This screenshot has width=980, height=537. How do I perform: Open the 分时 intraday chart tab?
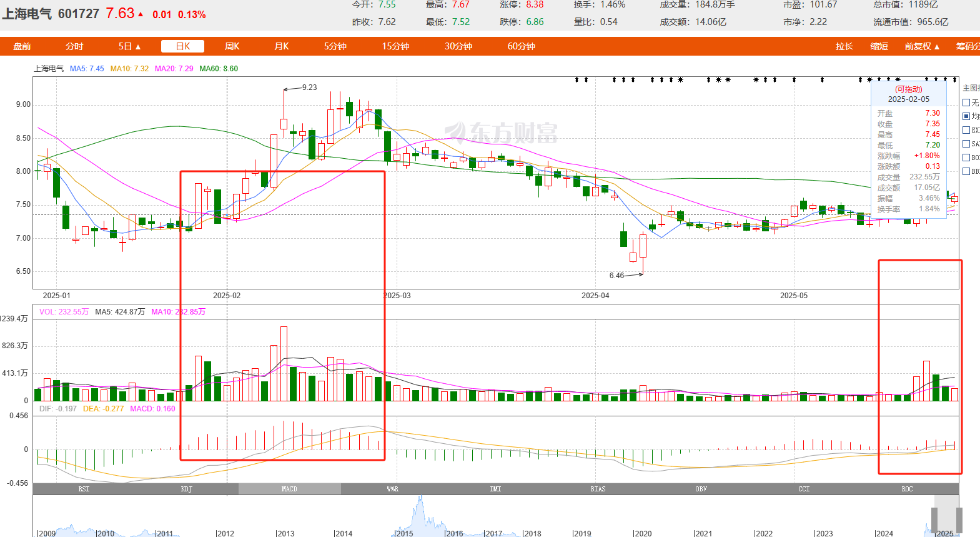click(x=74, y=46)
